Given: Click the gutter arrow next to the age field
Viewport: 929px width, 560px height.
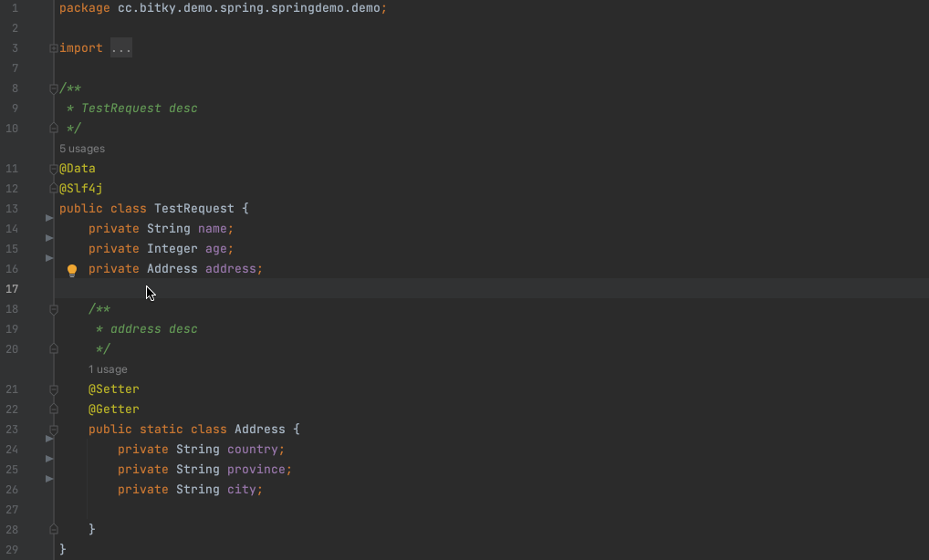Looking at the screenshot, I should (x=48, y=238).
